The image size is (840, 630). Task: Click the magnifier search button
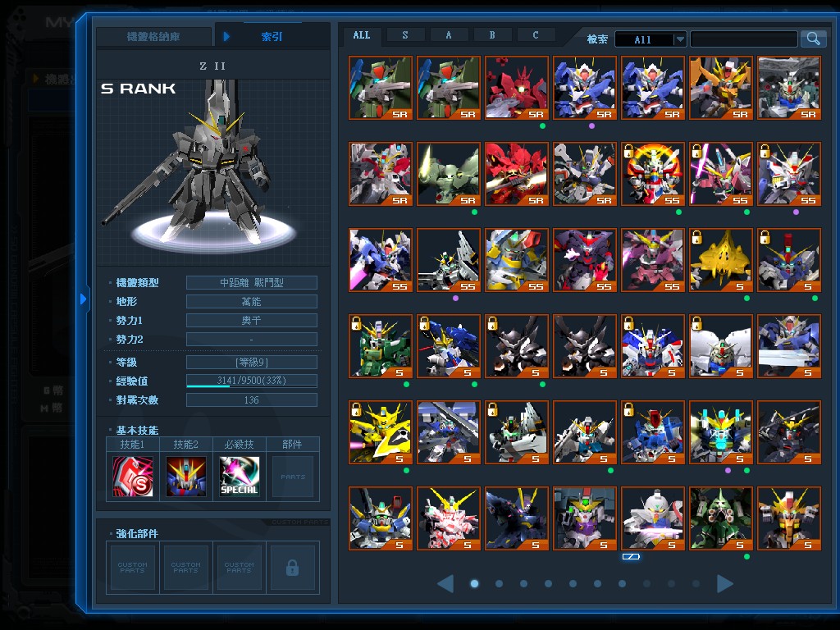(813, 39)
